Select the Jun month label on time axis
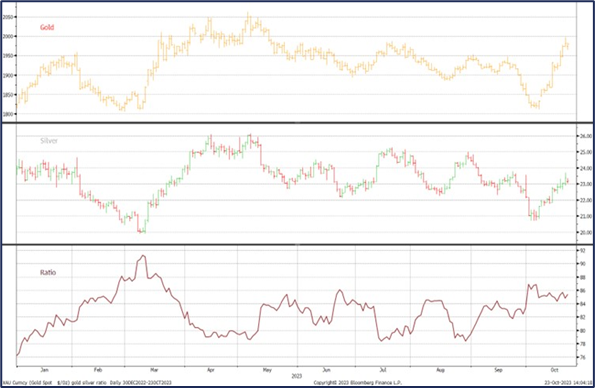Image resolution: width=595 pixels, height=388 pixels. pos(326,370)
